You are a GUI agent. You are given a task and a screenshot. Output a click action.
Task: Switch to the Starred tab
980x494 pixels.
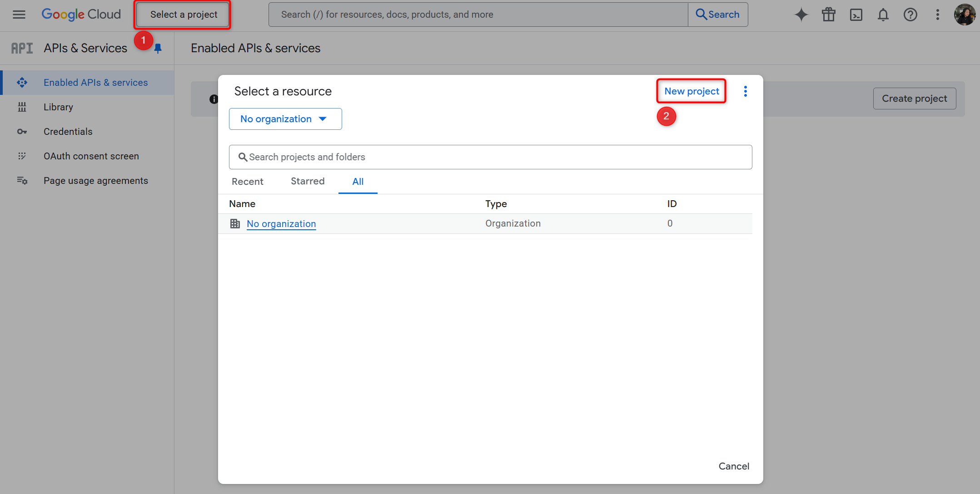coord(307,181)
